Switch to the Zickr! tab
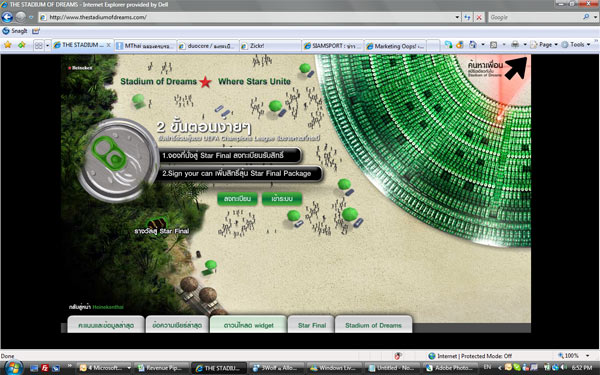 click(270, 46)
